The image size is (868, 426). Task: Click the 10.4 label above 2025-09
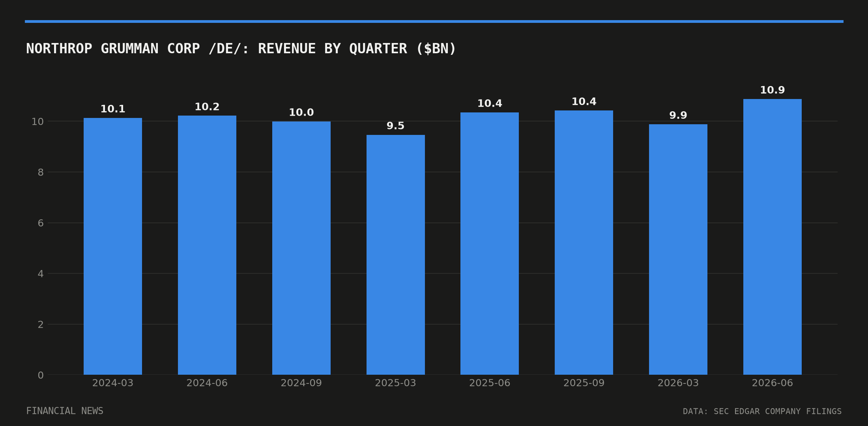pos(584,102)
